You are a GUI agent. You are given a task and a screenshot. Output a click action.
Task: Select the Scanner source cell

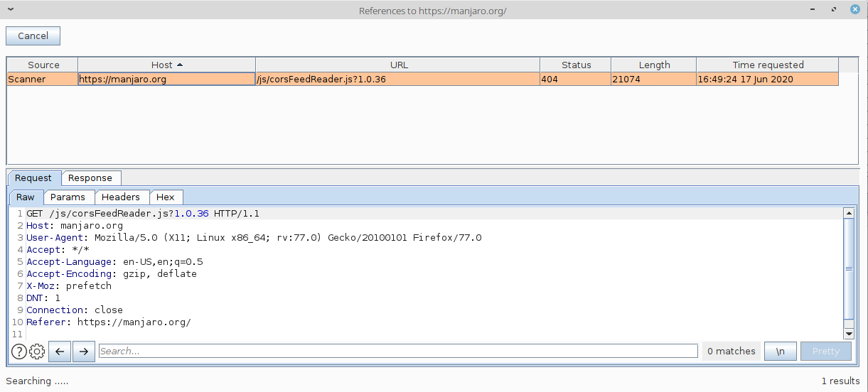43,80
